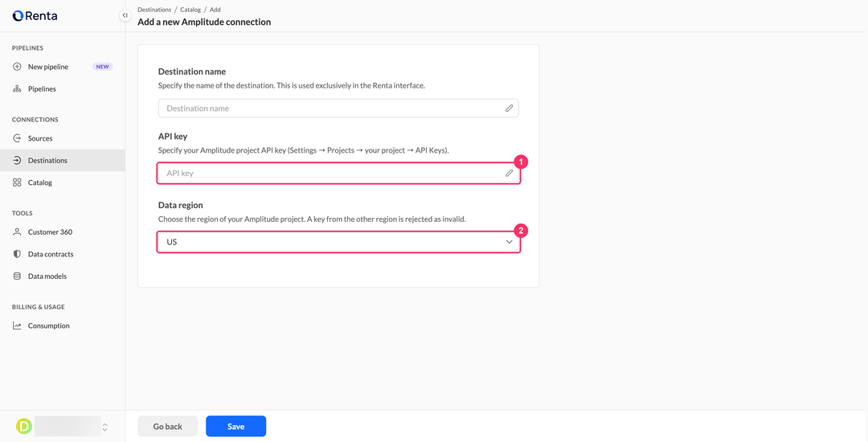Collapse the sidebar with arrow button
Viewport: 868px width, 442px height.
click(x=125, y=15)
